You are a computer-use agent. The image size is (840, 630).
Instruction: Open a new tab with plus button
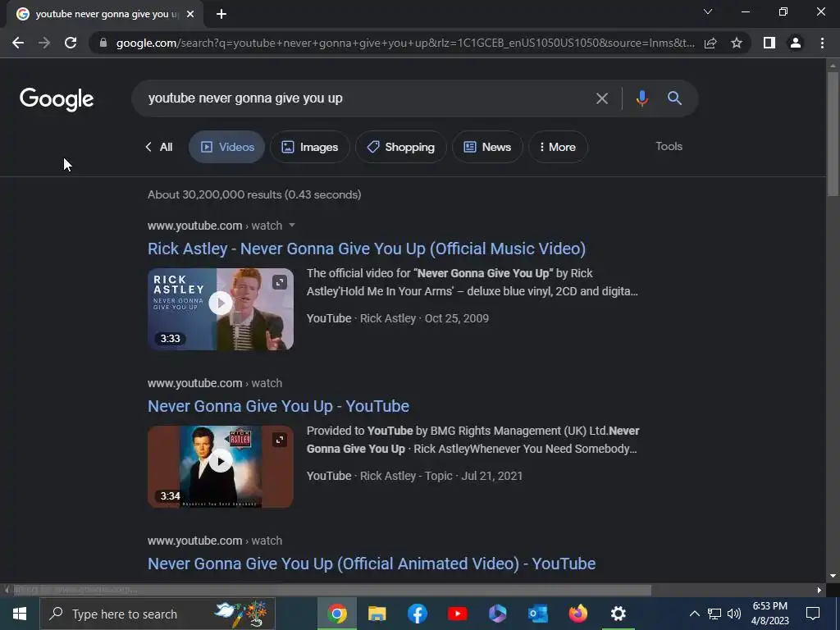tap(221, 15)
